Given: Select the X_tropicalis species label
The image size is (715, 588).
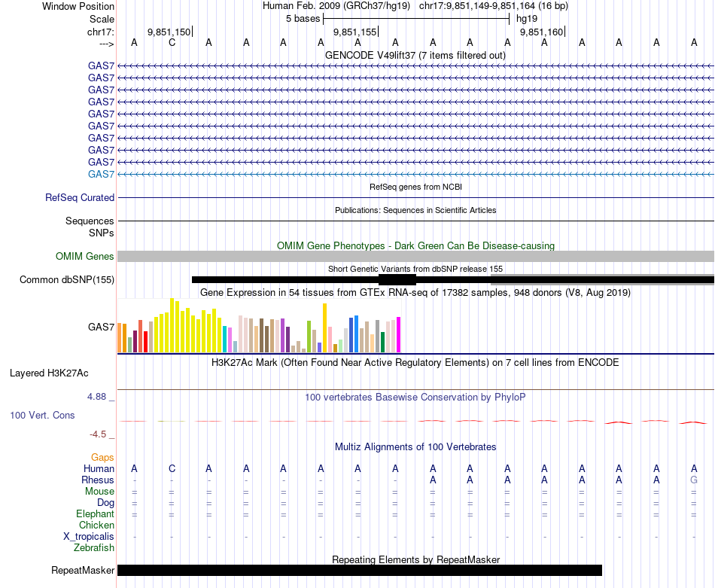Looking at the screenshot, I should pos(89,537).
